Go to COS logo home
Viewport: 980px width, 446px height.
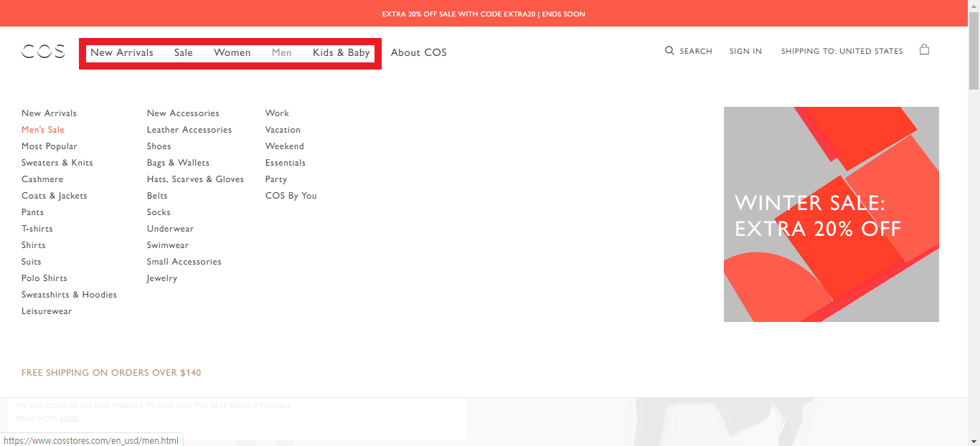43,52
